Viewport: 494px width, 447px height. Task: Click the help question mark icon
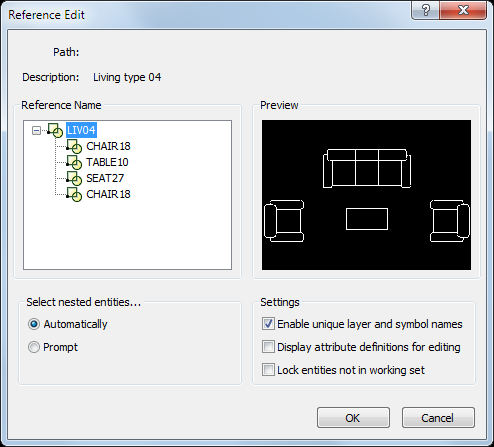[x=426, y=10]
